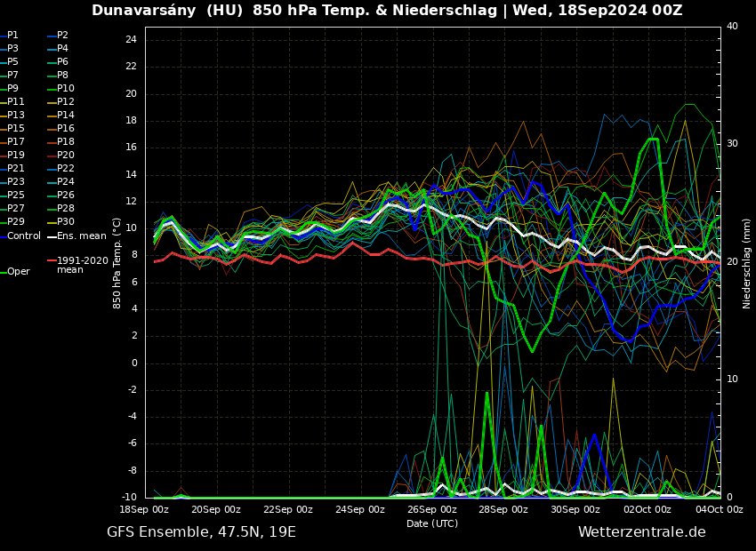Click the P21 legend label
The height and width of the screenshot is (551, 756).
16,169
